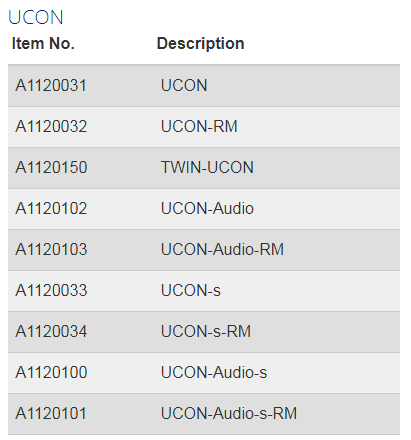Select item number A1120150
The height and width of the screenshot is (440, 411).
(x=51, y=167)
